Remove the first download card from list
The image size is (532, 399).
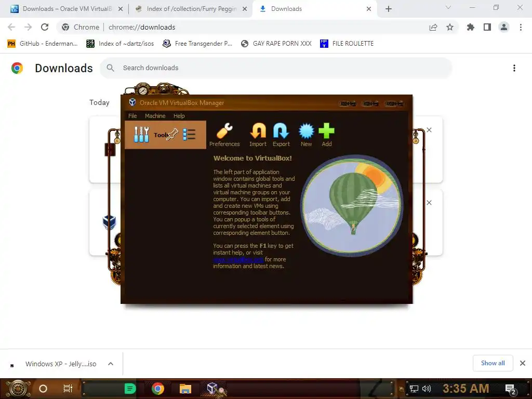click(429, 130)
